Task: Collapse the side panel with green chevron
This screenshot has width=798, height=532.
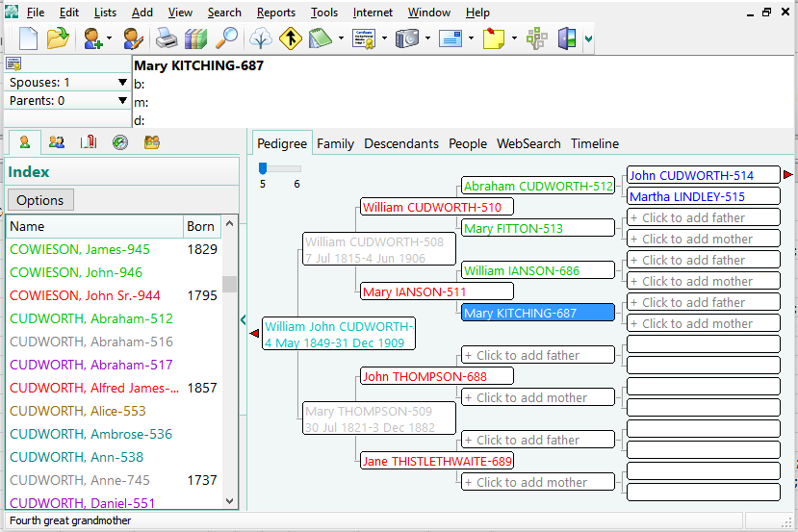Action: (x=243, y=319)
